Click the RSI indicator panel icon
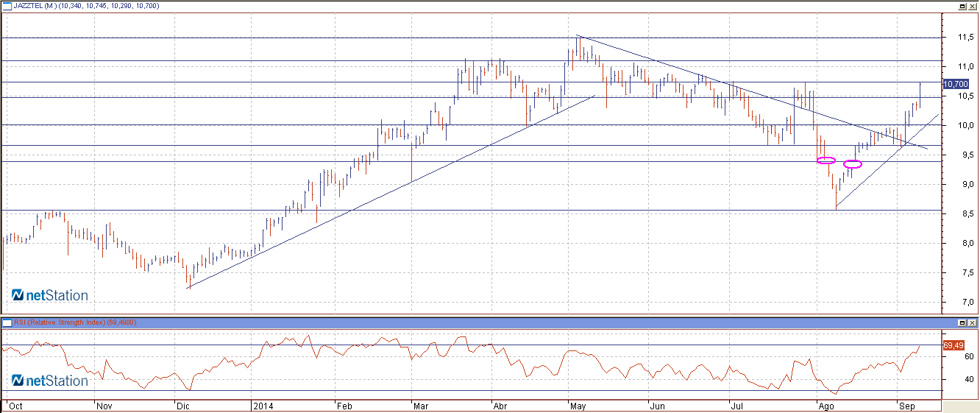 point(7,322)
